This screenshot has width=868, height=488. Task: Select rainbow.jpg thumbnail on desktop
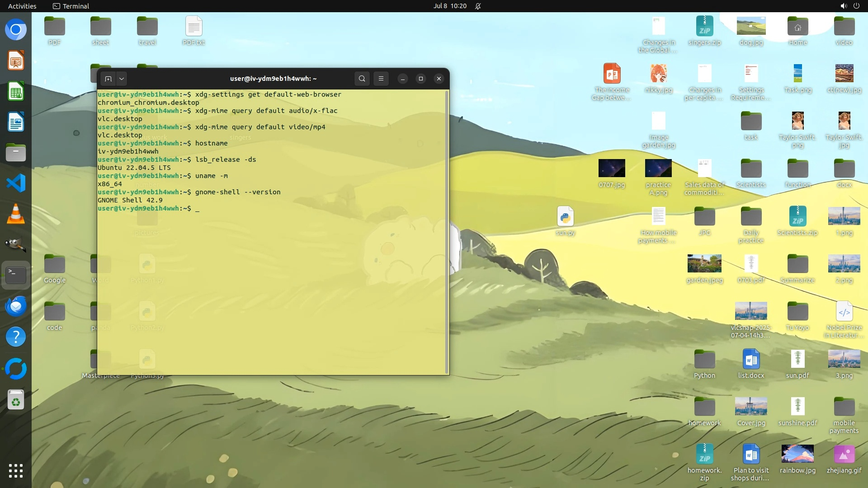point(797,454)
